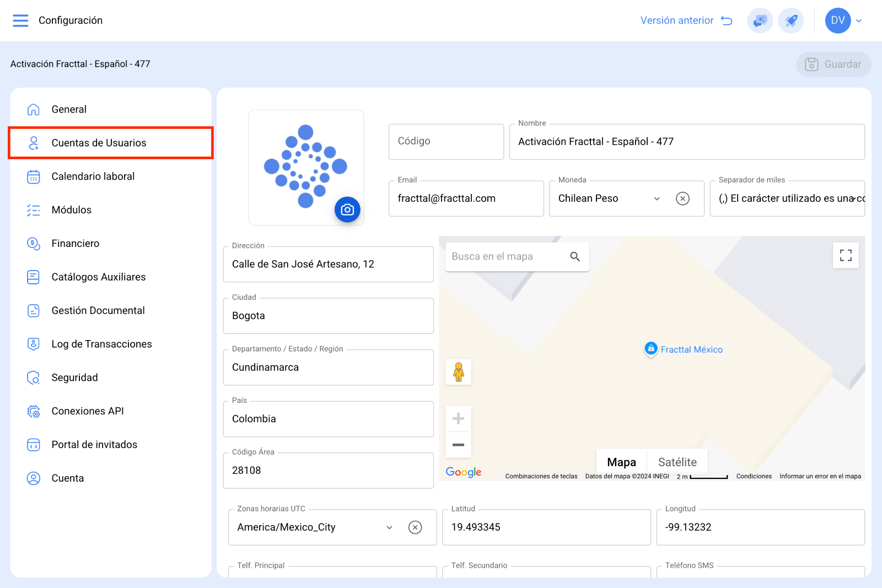Click the General home icon

[34, 110]
